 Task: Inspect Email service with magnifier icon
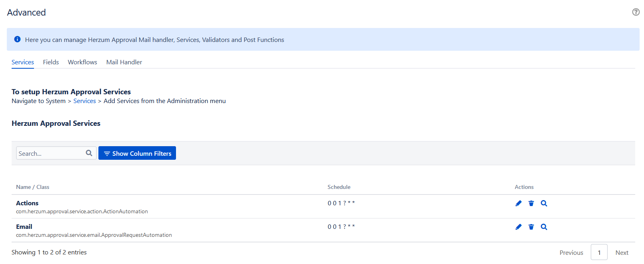[x=544, y=227]
